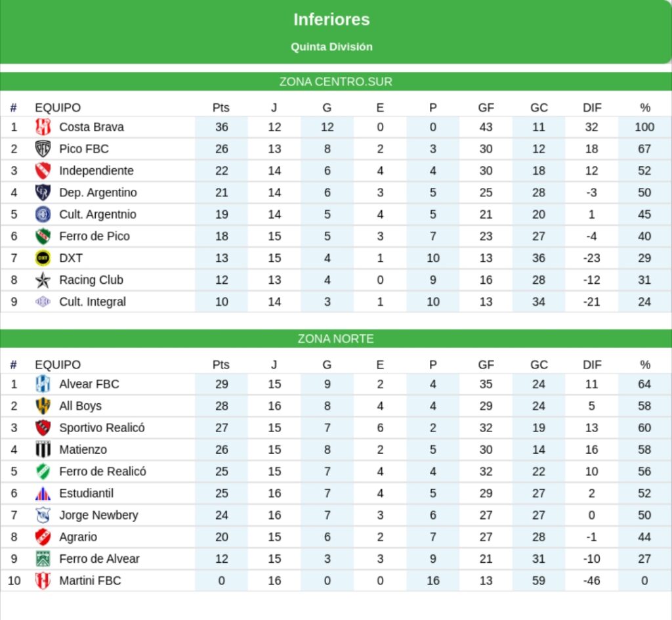
Task: Select the Inferiores header title
Action: tap(331, 20)
